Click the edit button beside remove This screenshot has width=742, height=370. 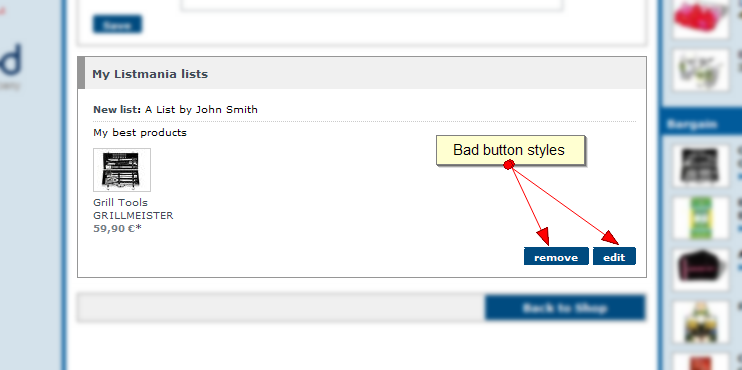pos(614,256)
